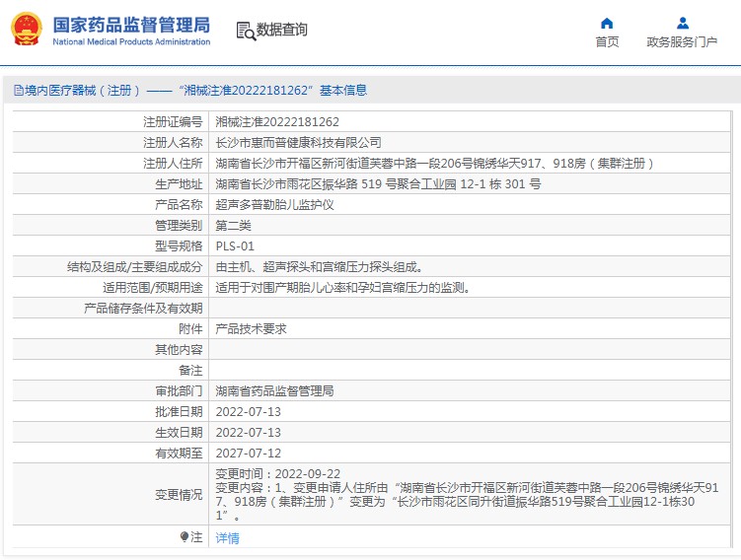Click the 注册人住所 address value
Image resolution: width=741 pixels, height=560 pixels.
(435, 164)
